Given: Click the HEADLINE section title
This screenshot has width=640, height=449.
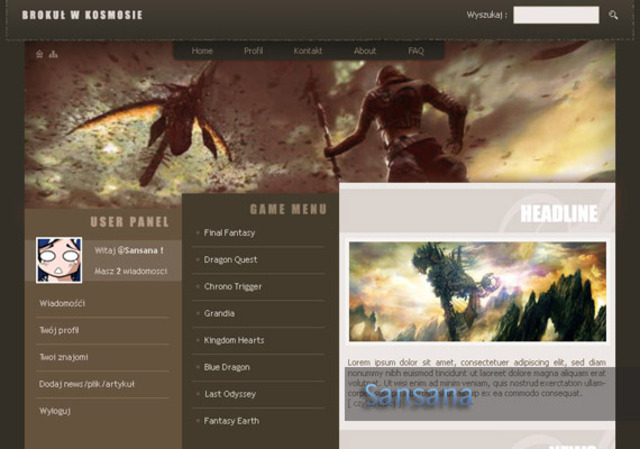Looking at the screenshot, I should [559, 213].
